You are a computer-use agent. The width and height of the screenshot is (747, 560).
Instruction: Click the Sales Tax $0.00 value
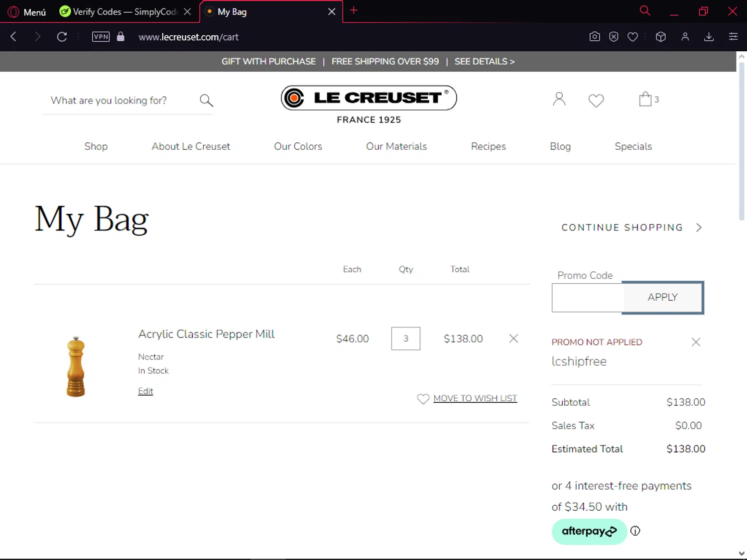688,426
